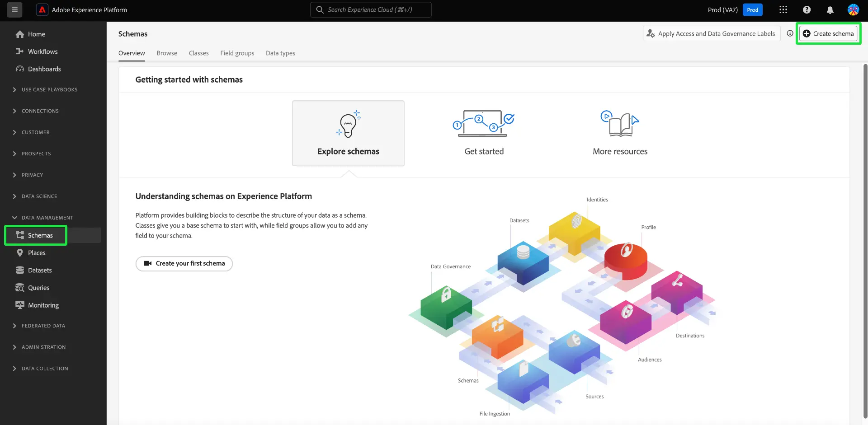Viewport: 868px width, 425px height.
Task: Open the user profile avatar
Action: [x=853, y=9]
